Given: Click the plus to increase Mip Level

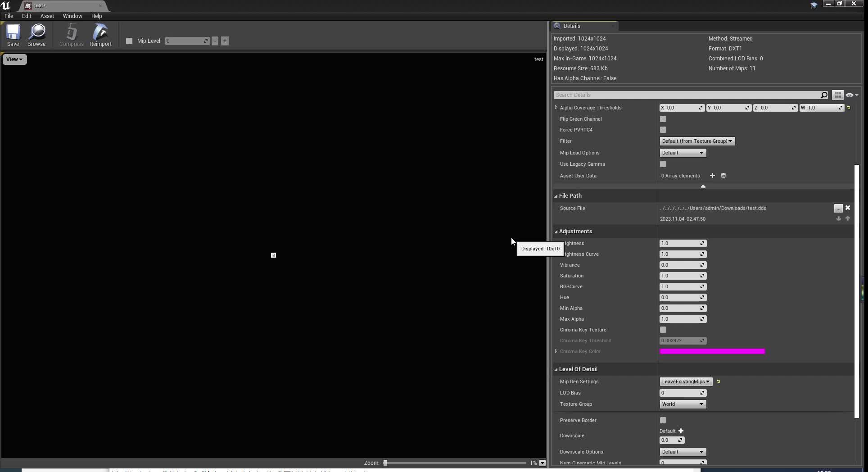Looking at the screenshot, I should click(x=225, y=41).
